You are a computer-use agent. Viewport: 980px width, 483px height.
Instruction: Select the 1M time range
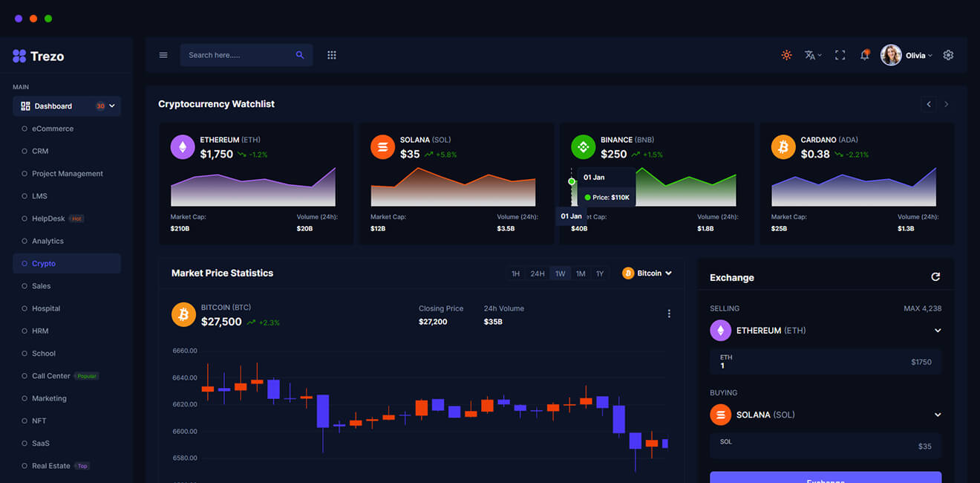coord(581,273)
